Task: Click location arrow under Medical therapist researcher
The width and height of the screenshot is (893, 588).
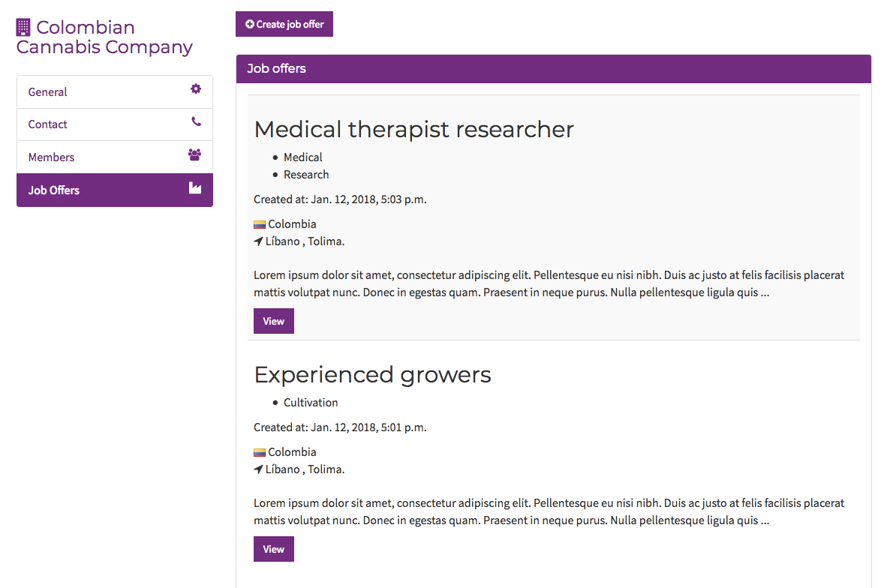Action: pos(258,241)
